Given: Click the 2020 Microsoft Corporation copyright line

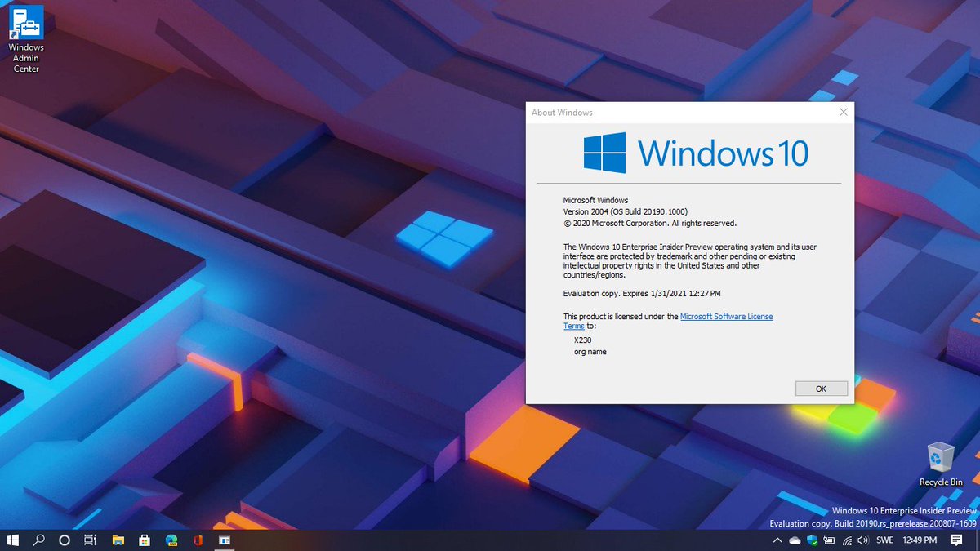Looking at the screenshot, I should (650, 223).
